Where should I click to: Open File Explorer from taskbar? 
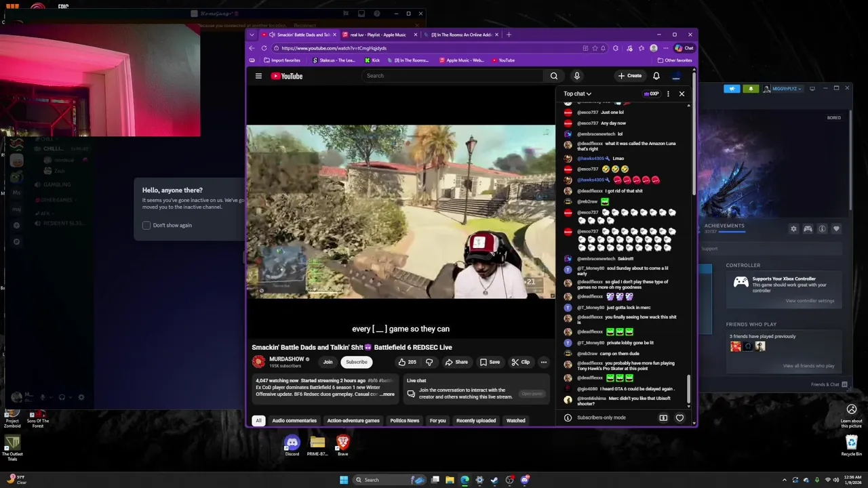click(x=450, y=480)
